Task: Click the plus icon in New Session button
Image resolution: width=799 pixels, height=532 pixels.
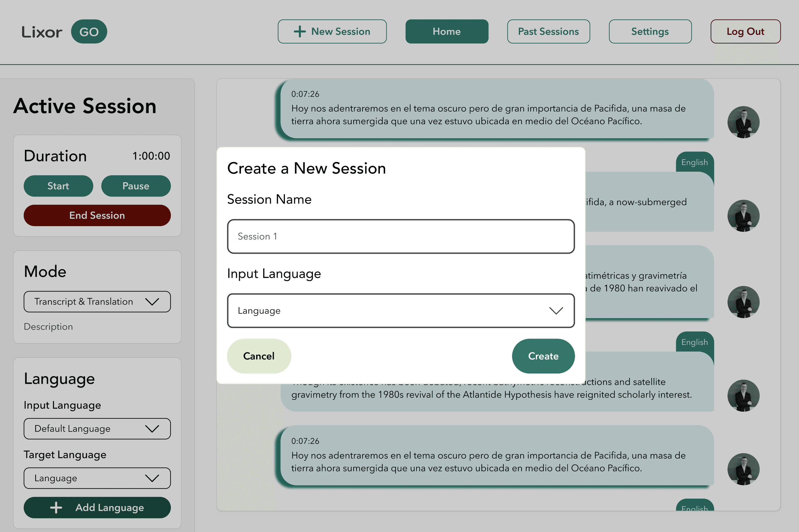Action: point(300,32)
